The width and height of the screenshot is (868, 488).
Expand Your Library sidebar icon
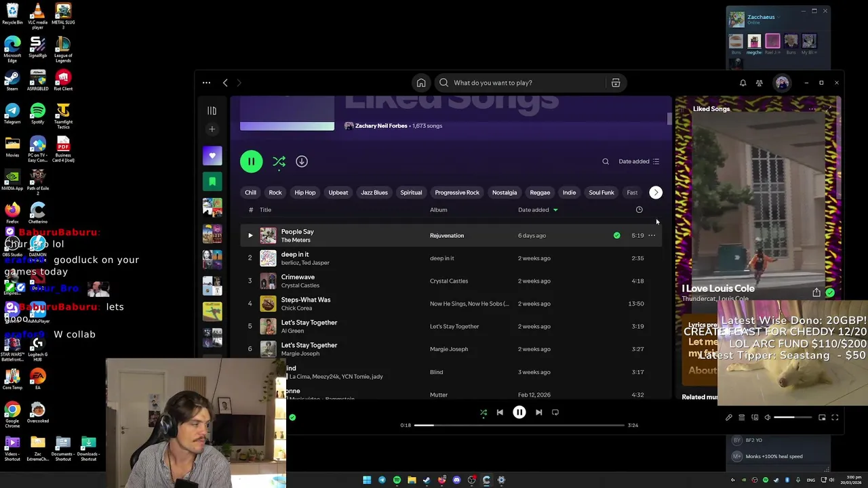click(x=212, y=110)
